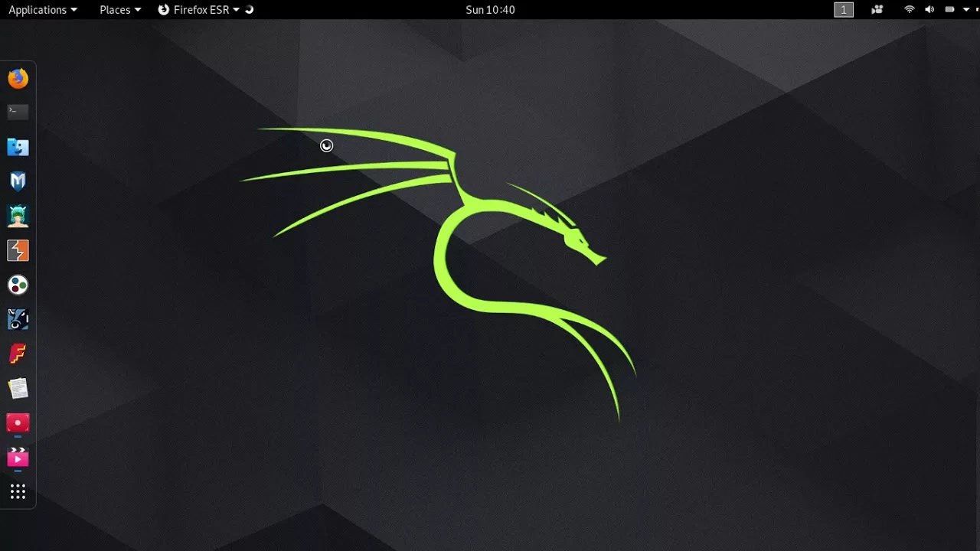The height and width of the screenshot is (551, 980).
Task: Launch Burp Suite from the dock
Action: 18,250
